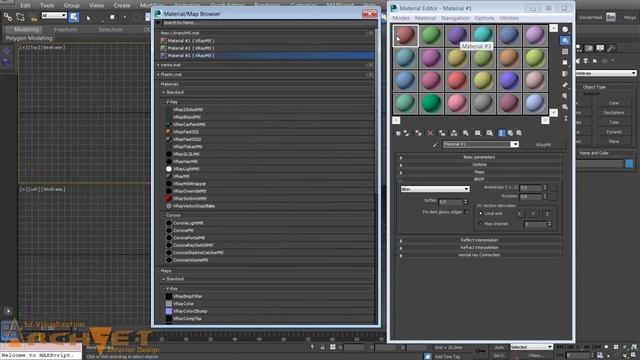Click VRayMtl material type button
640x360 pixels.
click(543, 144)
